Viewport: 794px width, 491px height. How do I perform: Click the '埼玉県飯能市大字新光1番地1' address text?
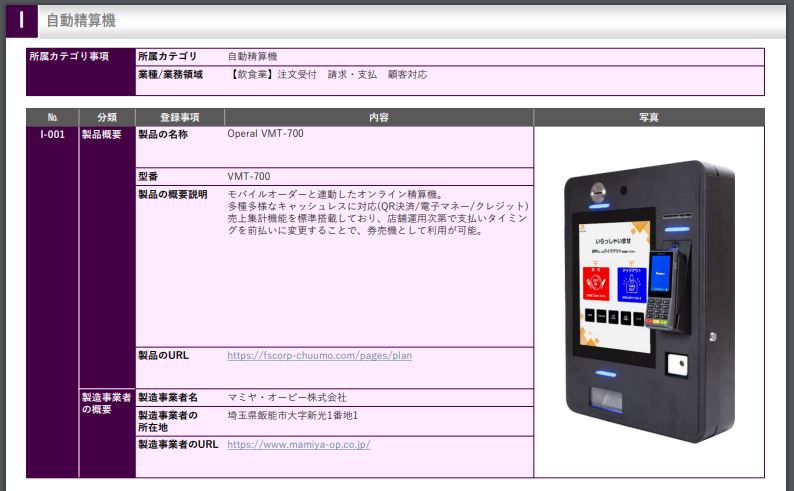click(293, 416)
